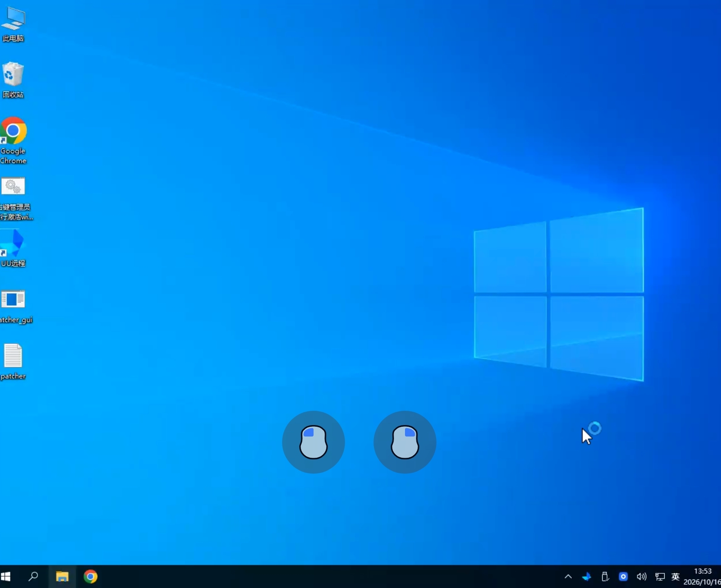
Task: Select the 回收站 recycle bin icon
Action: [13, 80]
